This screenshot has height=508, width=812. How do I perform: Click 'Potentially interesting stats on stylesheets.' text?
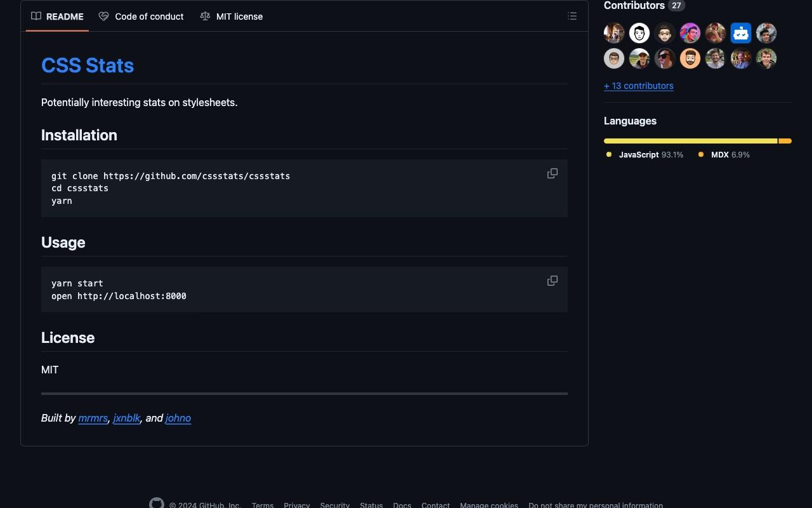coord(140,102)
